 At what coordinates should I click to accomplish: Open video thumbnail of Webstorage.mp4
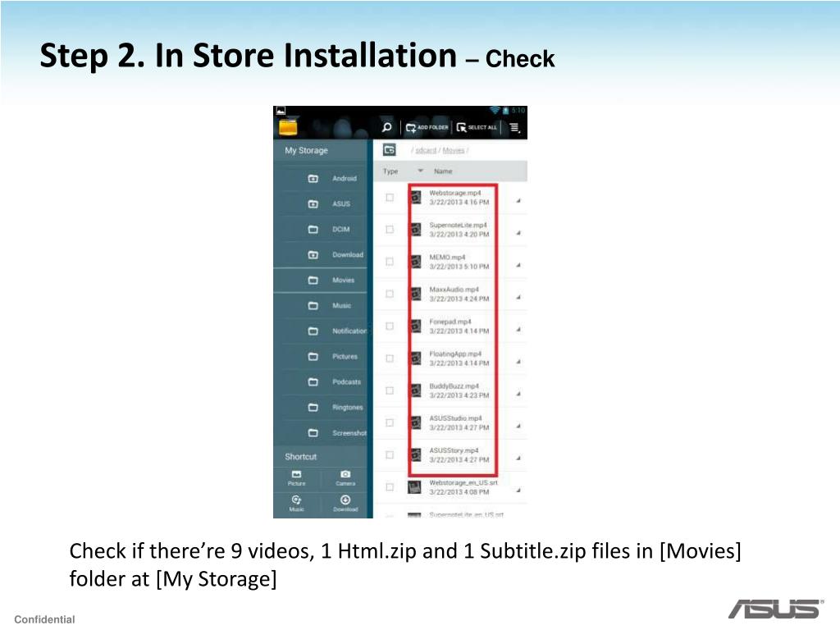point(416,198)
